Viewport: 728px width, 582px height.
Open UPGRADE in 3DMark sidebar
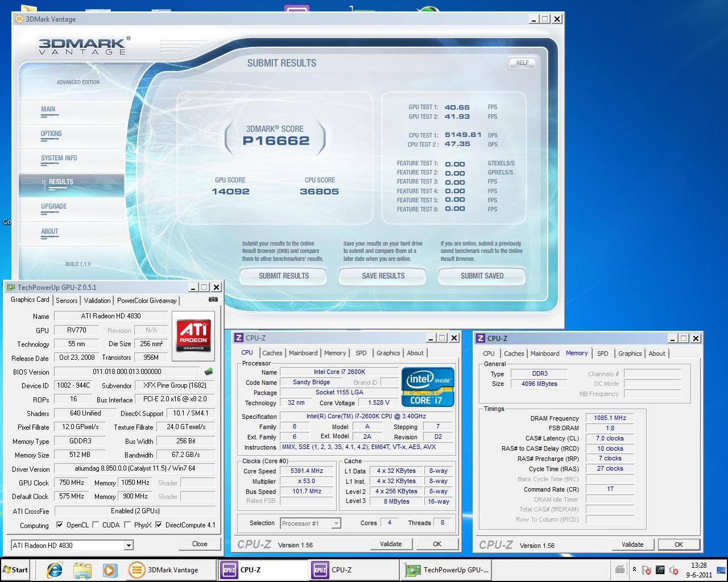(x=54, y=206)
